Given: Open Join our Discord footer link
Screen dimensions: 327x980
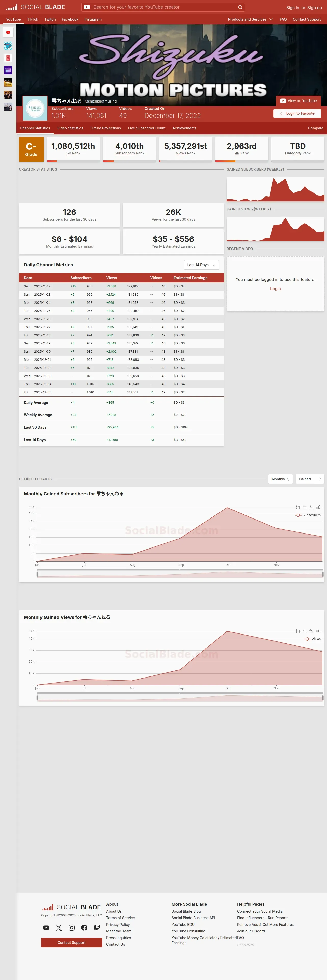Looking at the screenshot, I should [x=251, y=931].
